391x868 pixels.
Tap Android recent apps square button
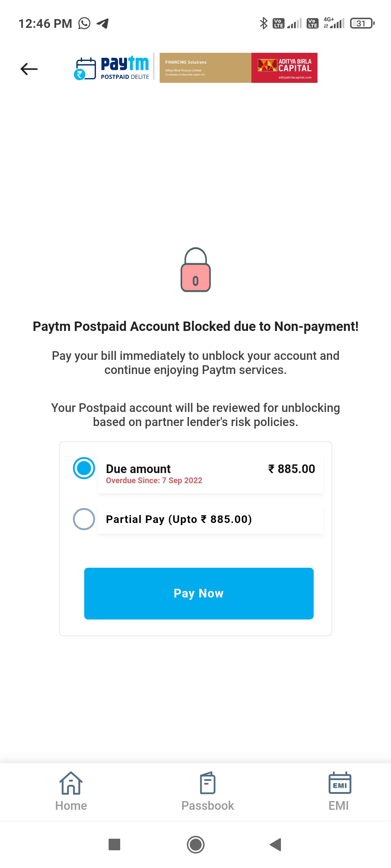114,844
